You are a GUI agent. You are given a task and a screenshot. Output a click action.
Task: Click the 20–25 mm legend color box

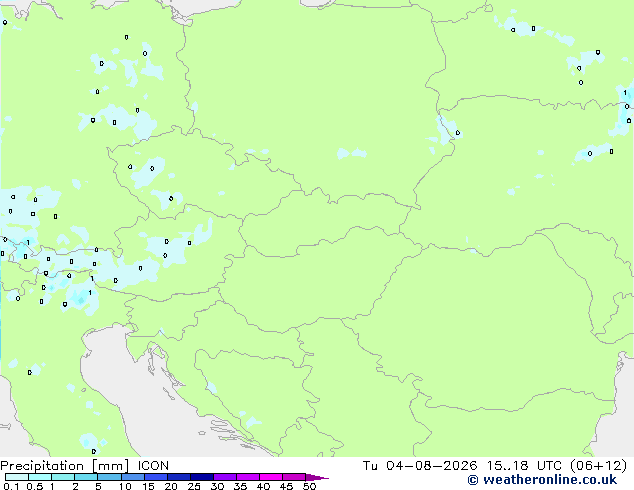coord(179,477)
